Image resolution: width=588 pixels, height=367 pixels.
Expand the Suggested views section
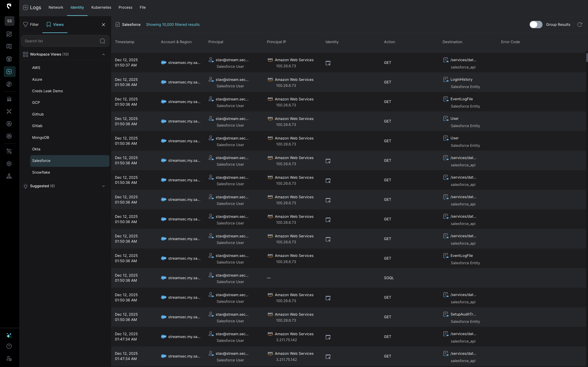pyautogui.click(x=103, y=186)
